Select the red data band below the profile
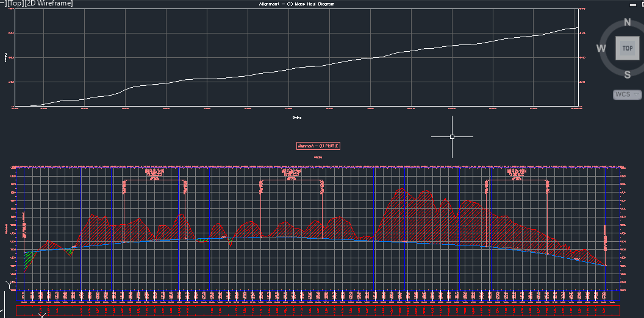644x318 pixels. [x=317, y=311]
